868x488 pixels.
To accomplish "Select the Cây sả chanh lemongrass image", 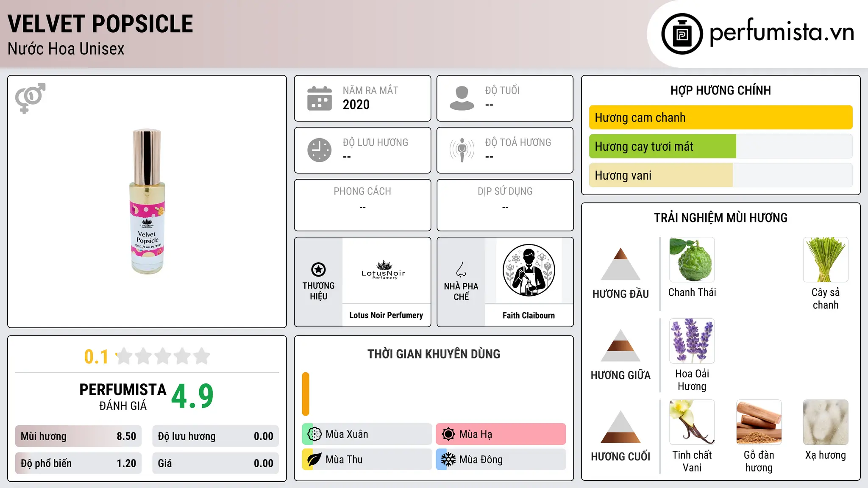I will tap(826, 260).
